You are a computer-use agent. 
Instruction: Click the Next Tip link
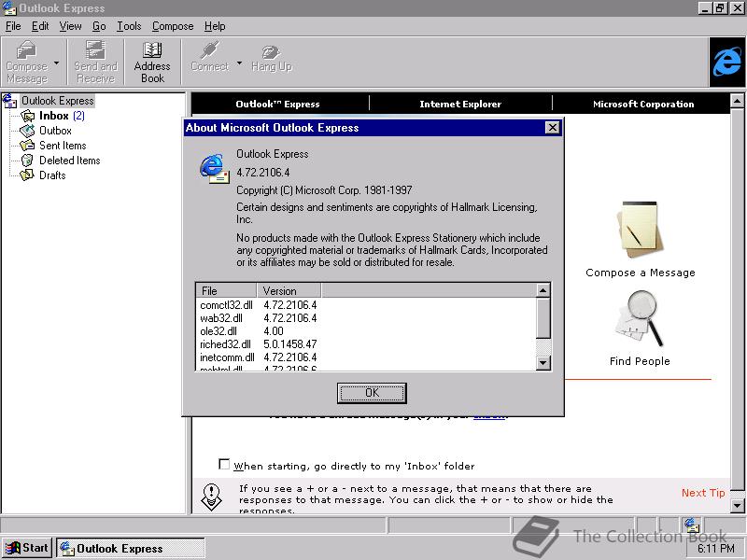click(x=703, y=493)
